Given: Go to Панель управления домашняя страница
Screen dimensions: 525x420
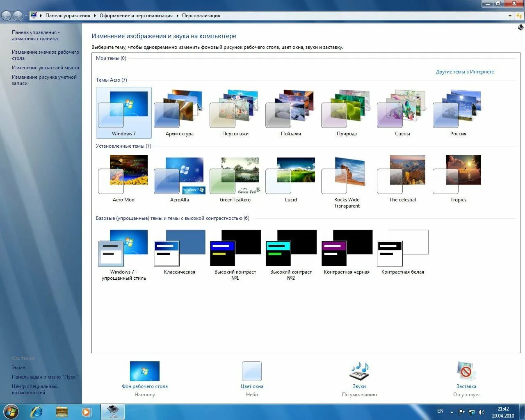Looking at the screenshot, I should pos(36,36).
